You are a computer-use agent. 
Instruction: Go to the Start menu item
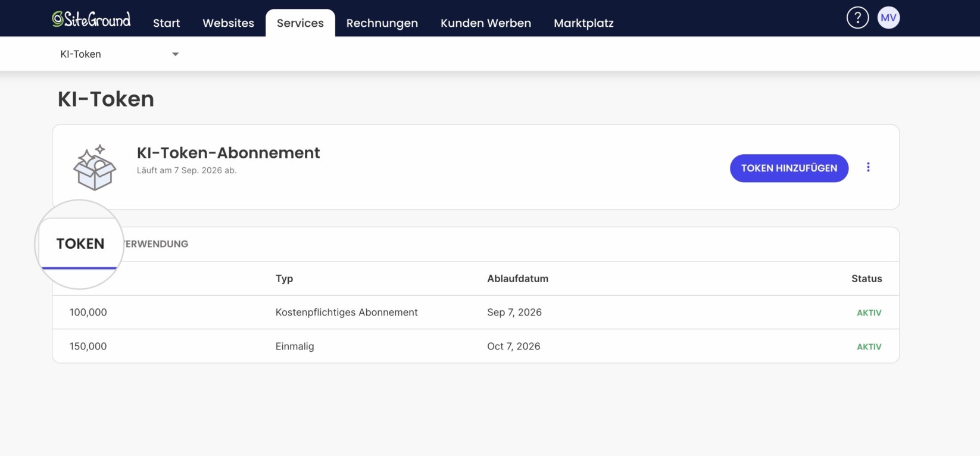pyautogui.click(x=166, y=23)
